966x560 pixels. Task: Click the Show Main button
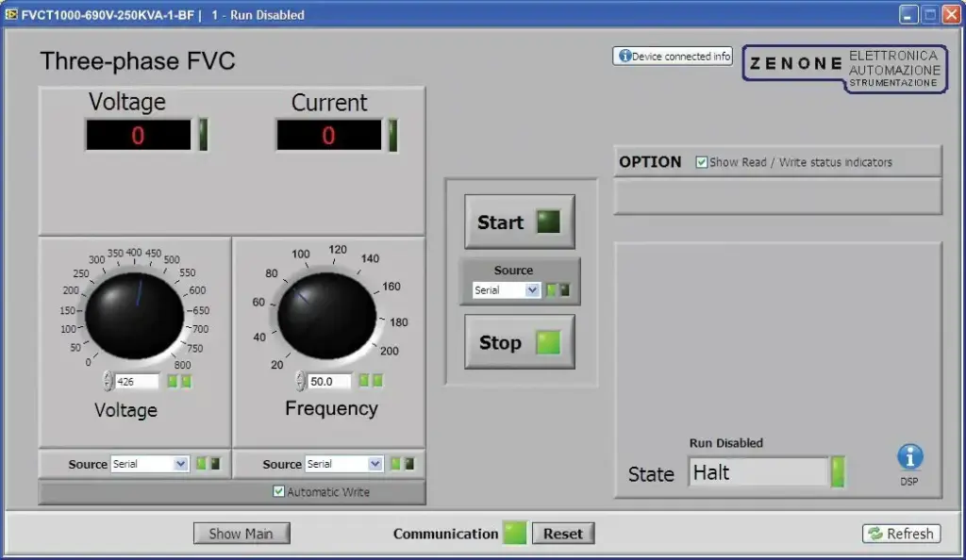[241, 534]
